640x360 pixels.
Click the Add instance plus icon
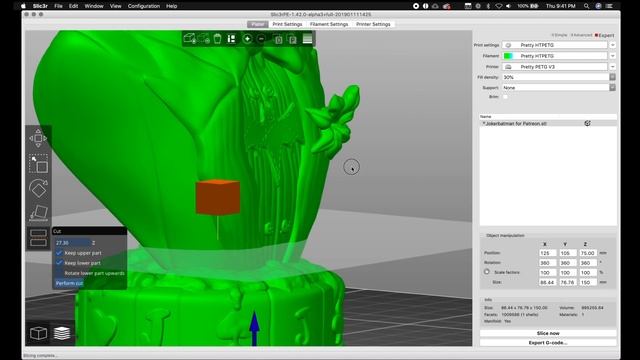[x=247, y=39]
